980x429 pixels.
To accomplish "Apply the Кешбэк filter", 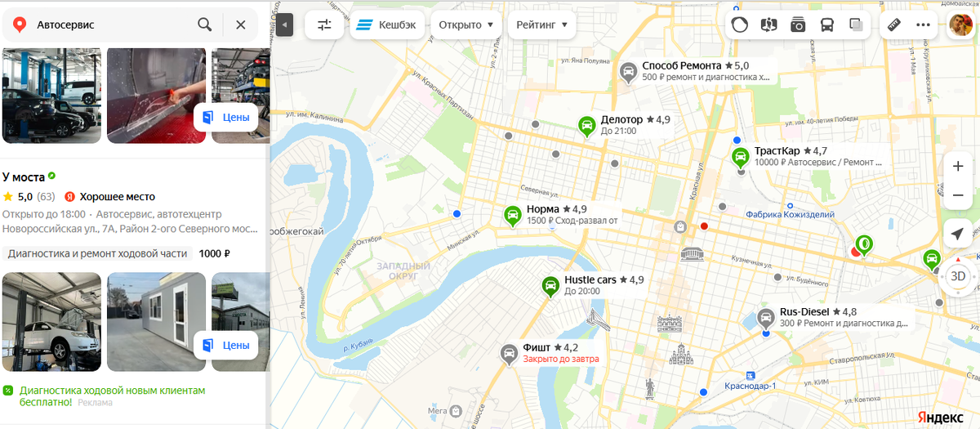I will click(387, 25).
